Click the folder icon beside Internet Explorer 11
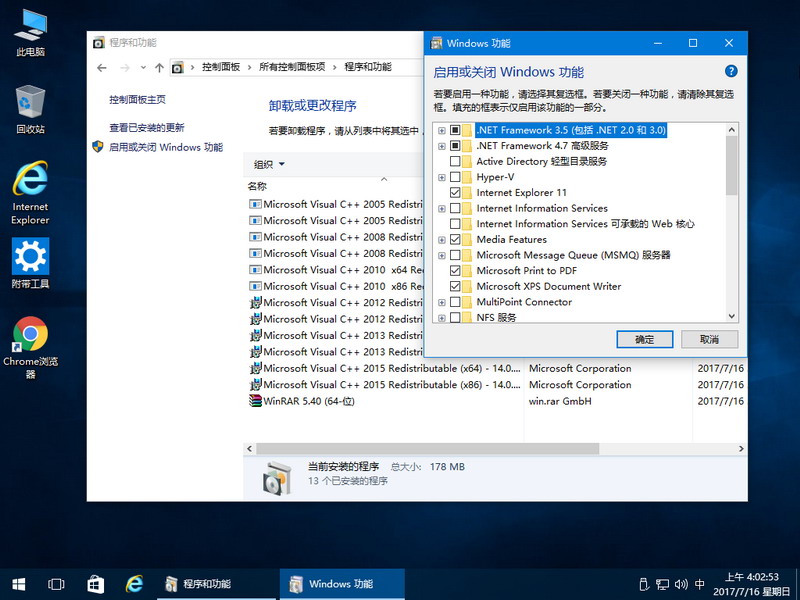 click(x=467, y=192)
